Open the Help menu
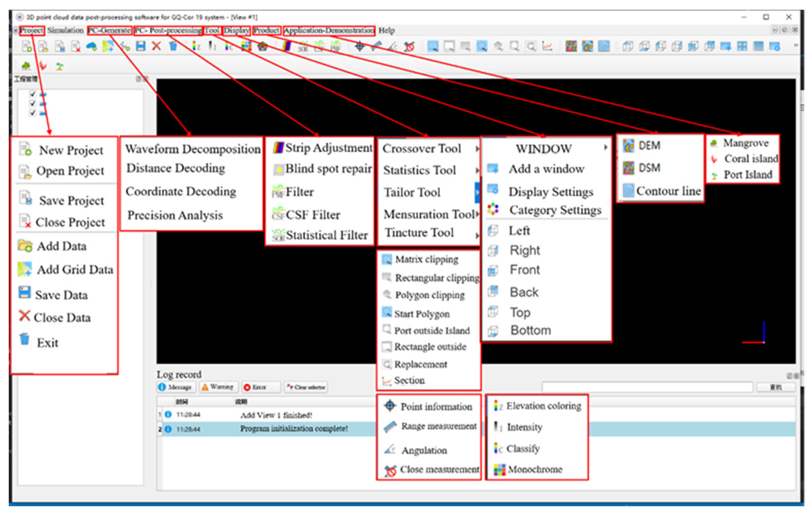Screen dimensions: 812x511 coord(386,30)
